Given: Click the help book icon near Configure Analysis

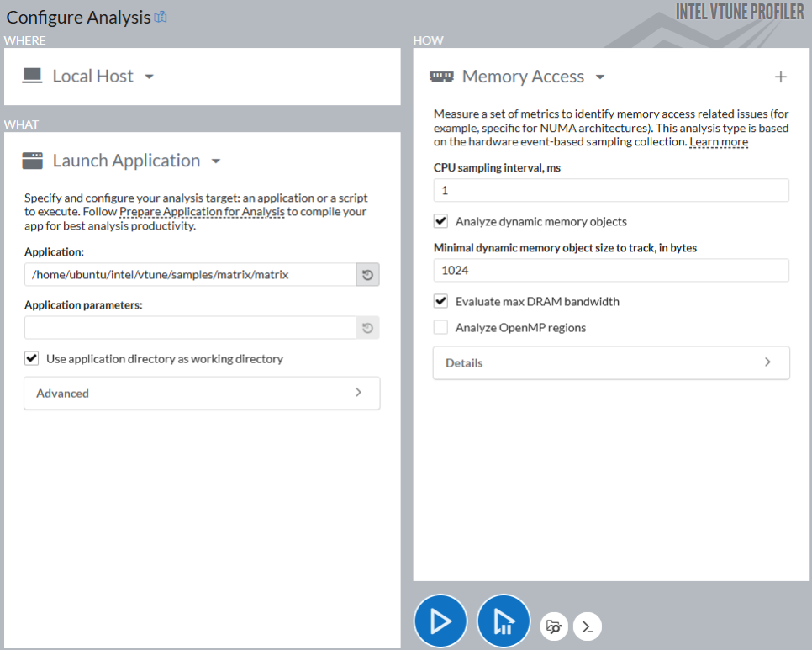Looking at the screenshot, I should coord(161,17).
